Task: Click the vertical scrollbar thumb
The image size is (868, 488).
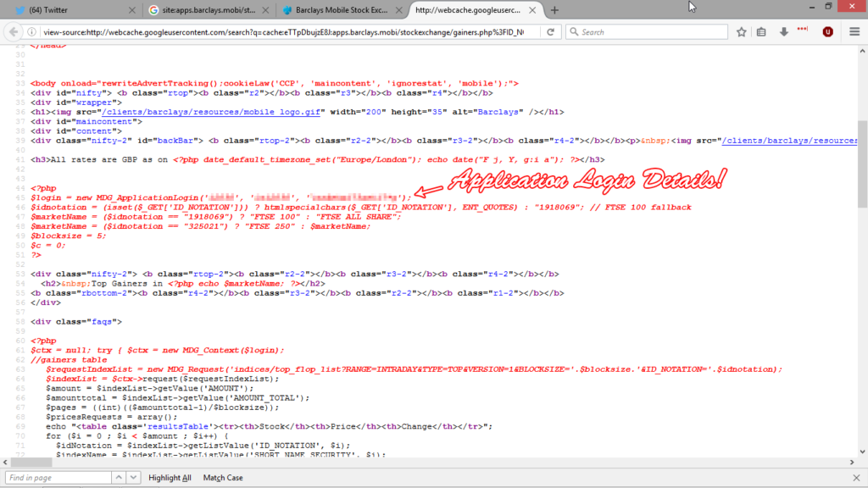Action: (862, 164)
